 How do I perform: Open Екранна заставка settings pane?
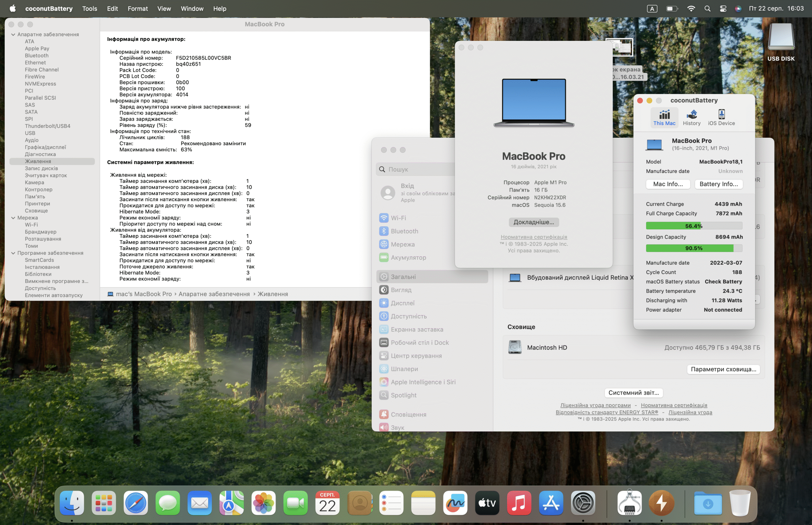click(x=432, y=329)
